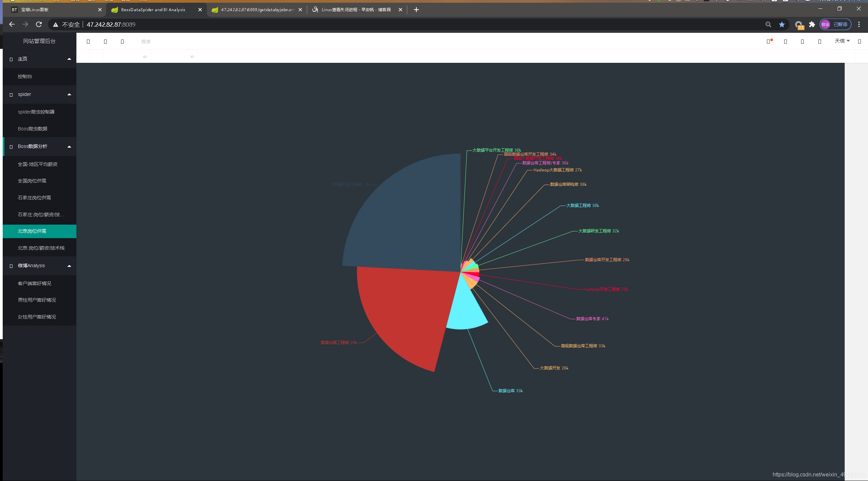Image resolution: width=868 pixels, height=481 pixels.
Task: Click the zoom magnifier icon in address bar
Action: [768, 24]
